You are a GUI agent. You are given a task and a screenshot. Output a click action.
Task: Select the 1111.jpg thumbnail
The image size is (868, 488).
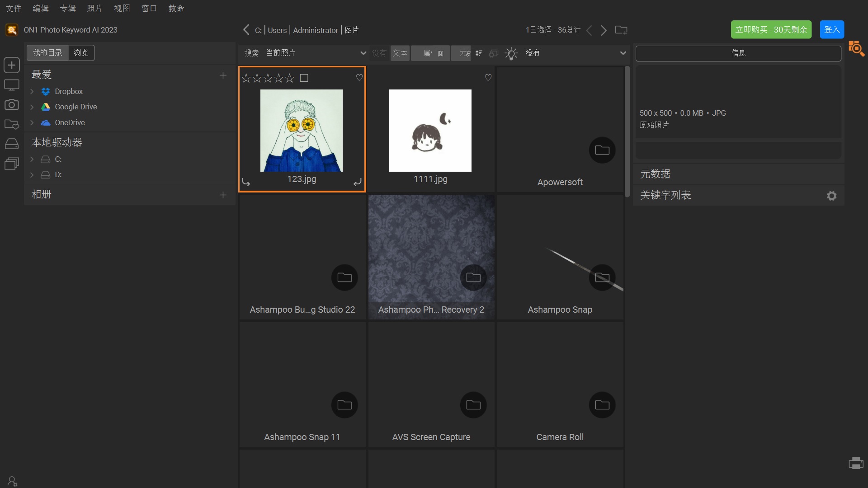click(x=430, y=131)
